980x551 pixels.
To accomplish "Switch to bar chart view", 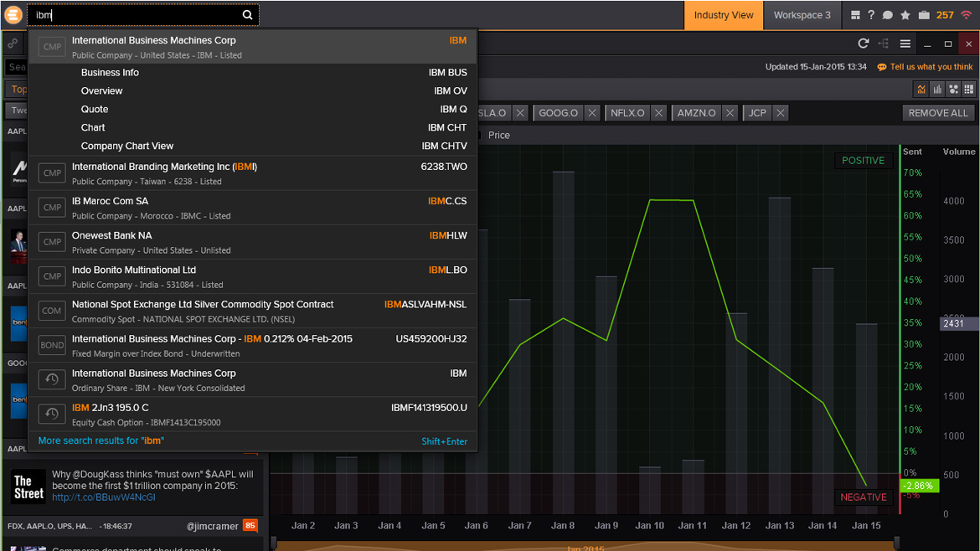I will point(937,90).
